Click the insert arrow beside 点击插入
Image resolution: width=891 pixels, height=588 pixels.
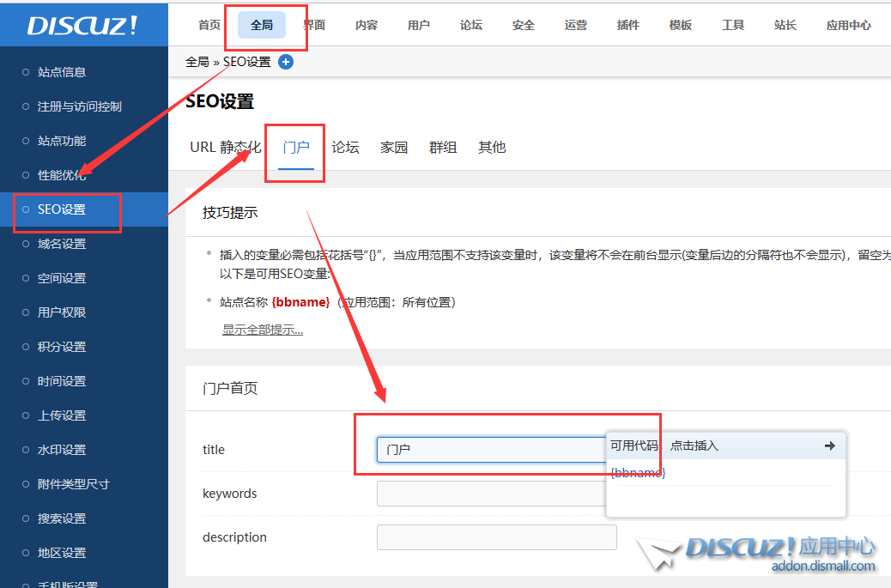[x=828, y=446]
